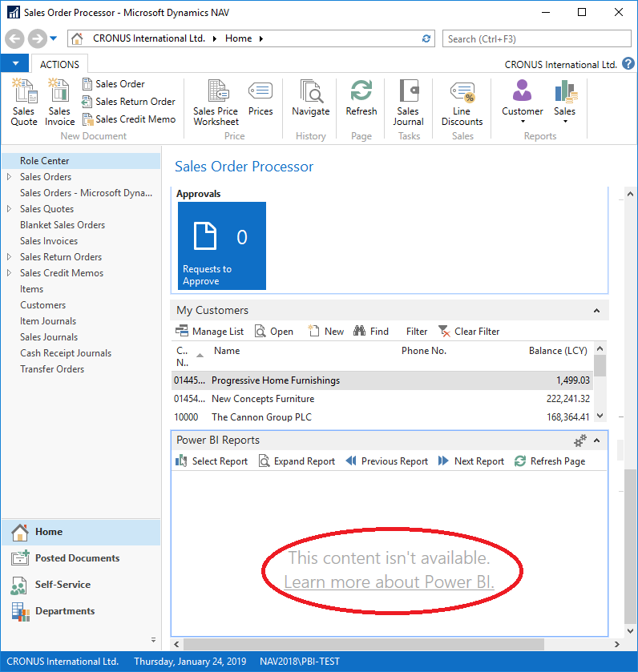Click the home icon in address bar
The width and height of the screenshot is (638, 672).
[77, 38]
